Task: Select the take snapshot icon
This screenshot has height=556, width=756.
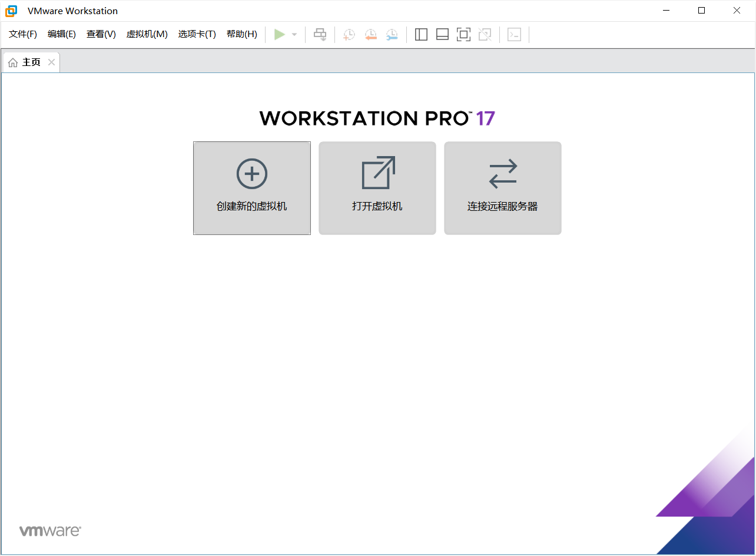Action: (x=349, y=34)
